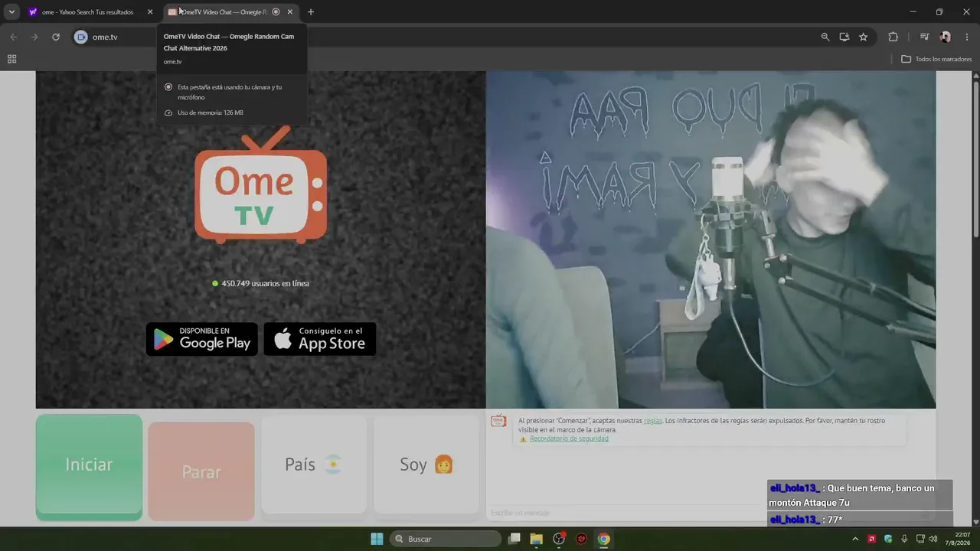Open the red AMD tray icon
The image size is (980, 551).
(871, 539)
